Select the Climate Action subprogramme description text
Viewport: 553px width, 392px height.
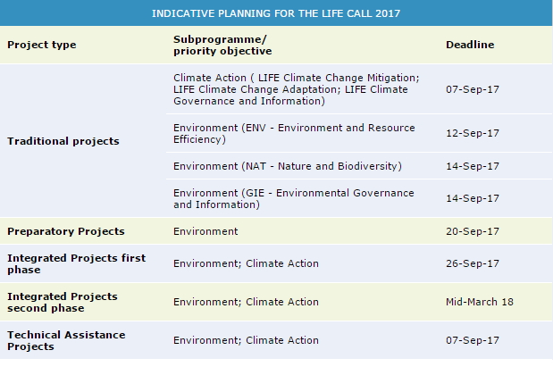click(x=296, y=89)
